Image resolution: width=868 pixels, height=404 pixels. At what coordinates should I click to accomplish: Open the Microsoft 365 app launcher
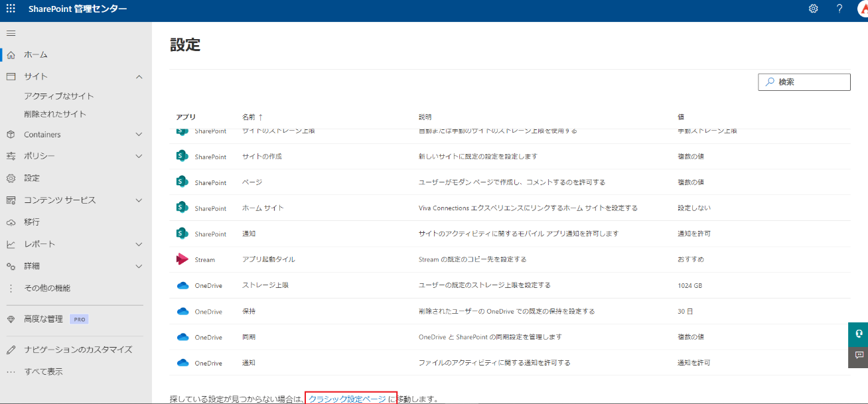10,9
